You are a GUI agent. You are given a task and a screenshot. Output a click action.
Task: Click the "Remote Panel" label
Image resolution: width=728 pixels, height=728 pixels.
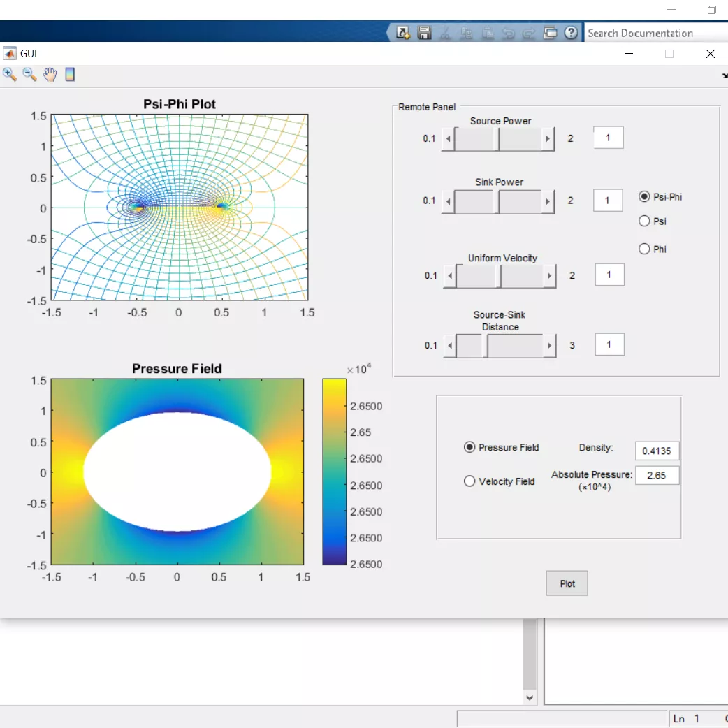(427, 107)
